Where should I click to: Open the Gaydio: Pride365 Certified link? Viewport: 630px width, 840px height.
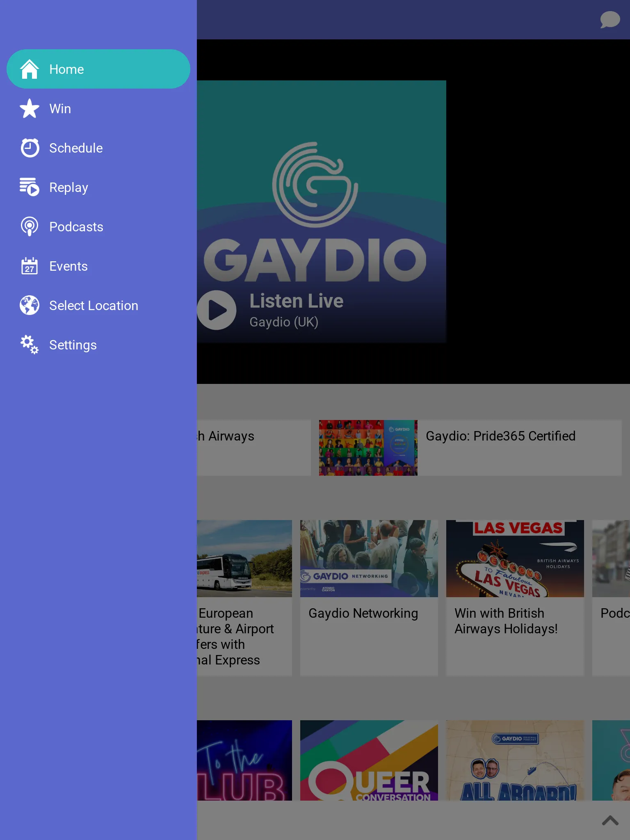[500, 436]
